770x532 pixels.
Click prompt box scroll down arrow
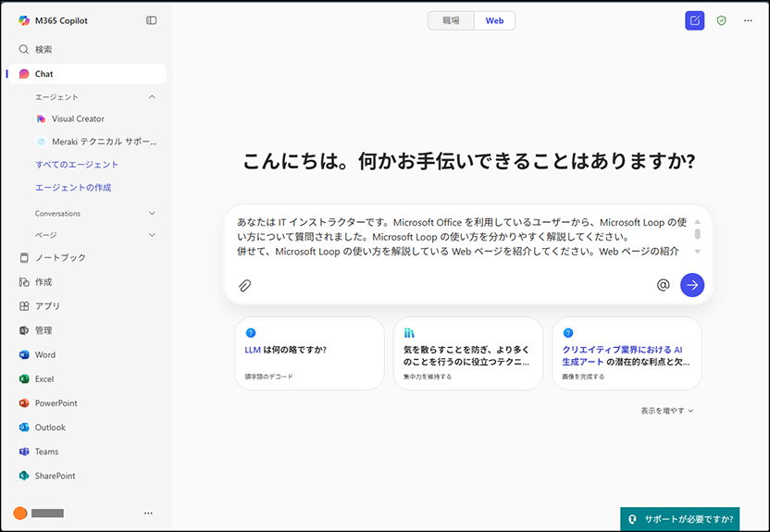[697, 252]
